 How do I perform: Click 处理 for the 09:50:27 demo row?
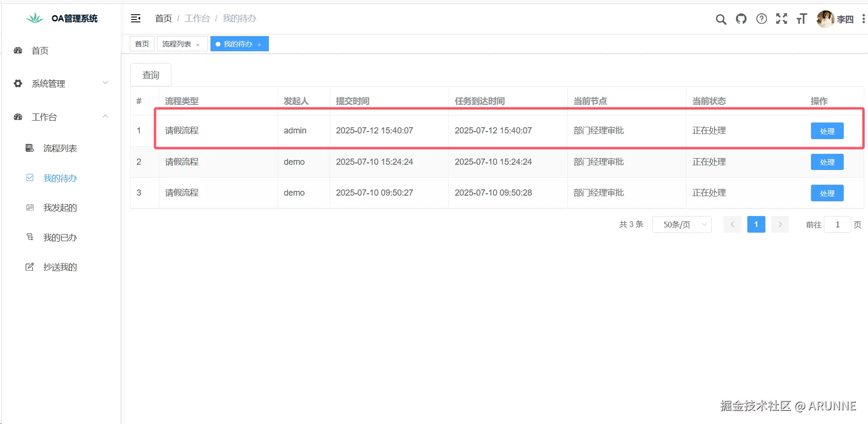coord(827,193)
